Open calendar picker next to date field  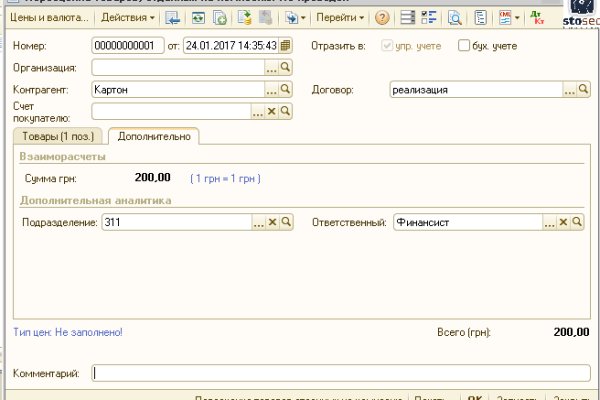286,45
